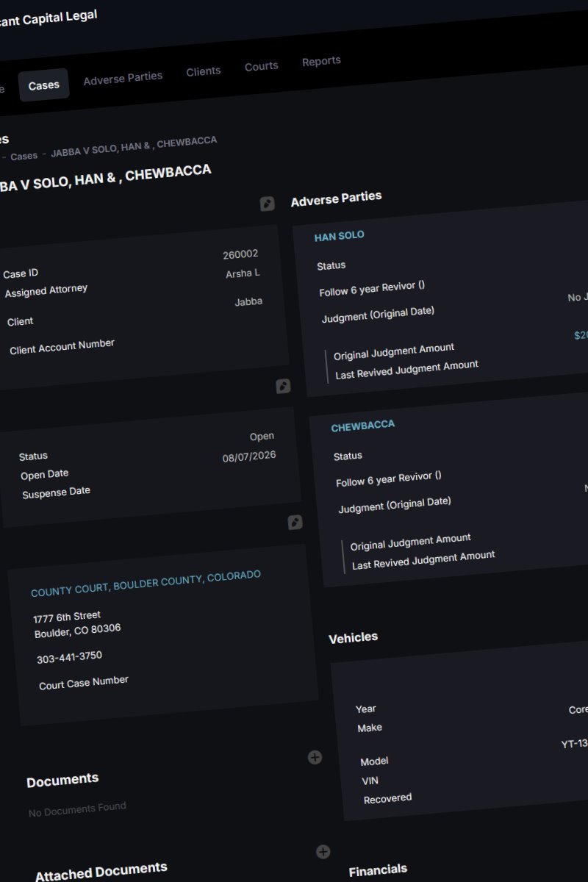Click the plus icon above Attached Documents
The image size is (588, 882).
coord(323,852)
